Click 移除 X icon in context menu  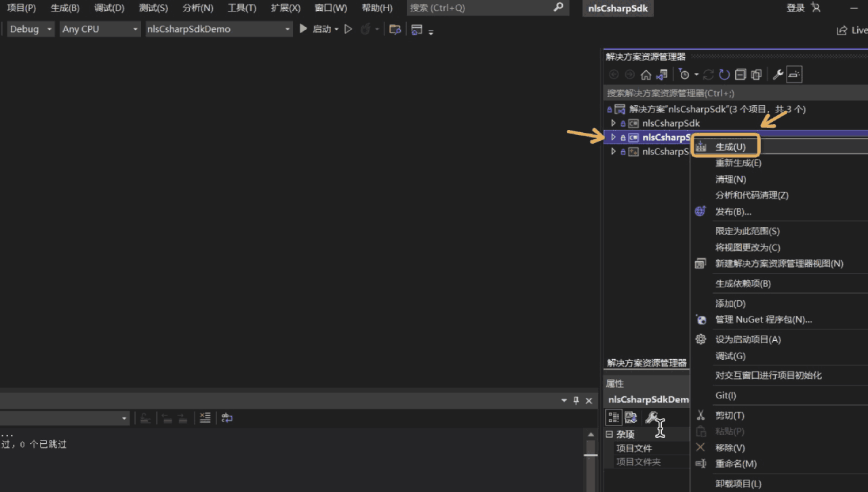pos(701,447)
